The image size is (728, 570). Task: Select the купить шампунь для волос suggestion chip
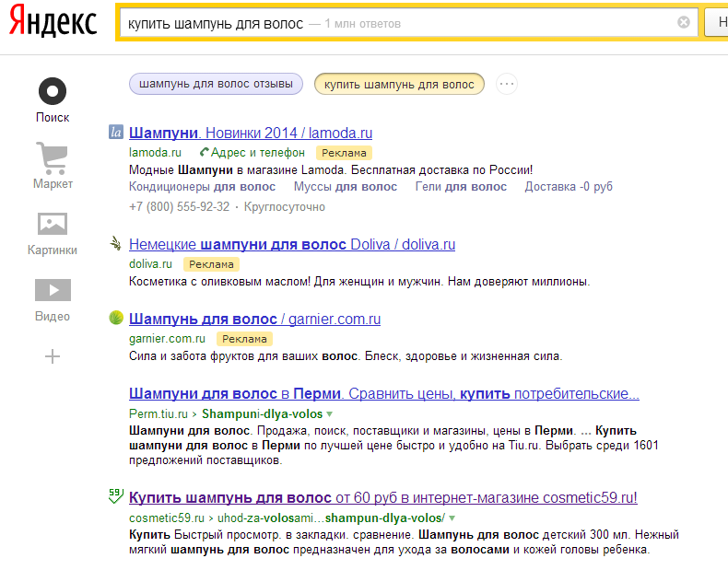[x=399, y=85]
